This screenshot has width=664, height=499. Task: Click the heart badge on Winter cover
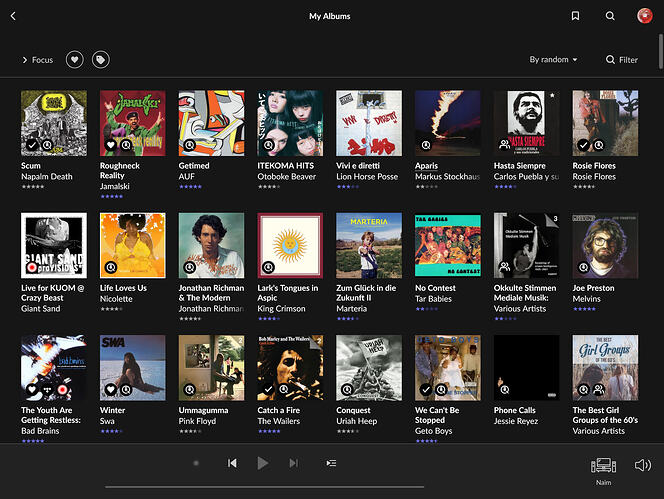111,389
